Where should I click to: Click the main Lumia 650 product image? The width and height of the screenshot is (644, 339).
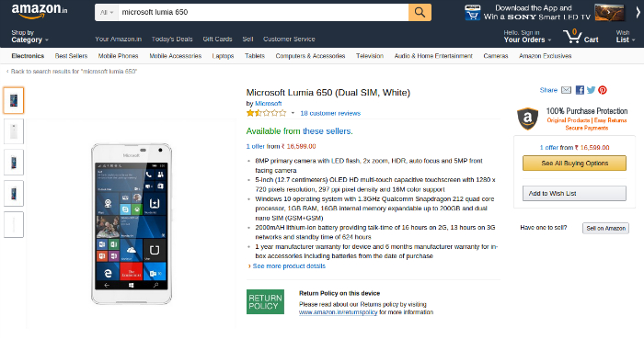(132, 224)
